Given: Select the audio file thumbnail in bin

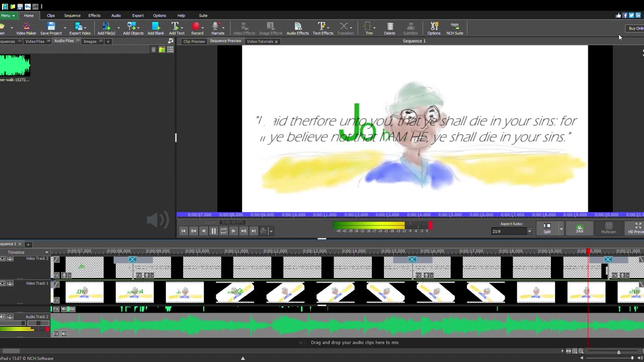Looking at the screenshot, I should [15, 65].
